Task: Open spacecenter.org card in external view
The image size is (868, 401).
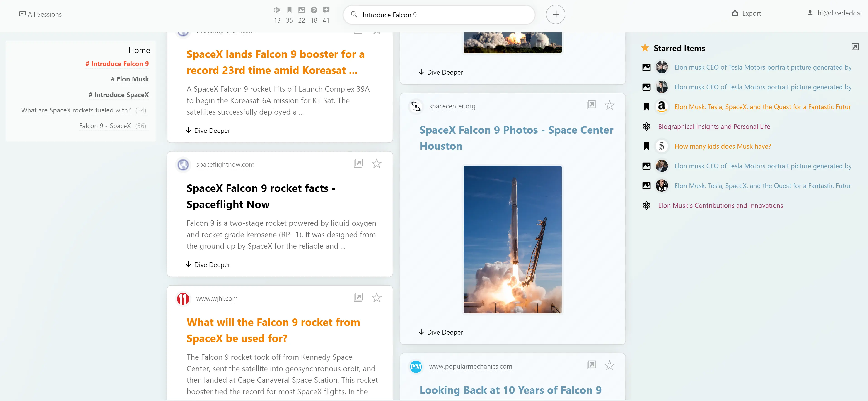Action: [x=591, y=105]
